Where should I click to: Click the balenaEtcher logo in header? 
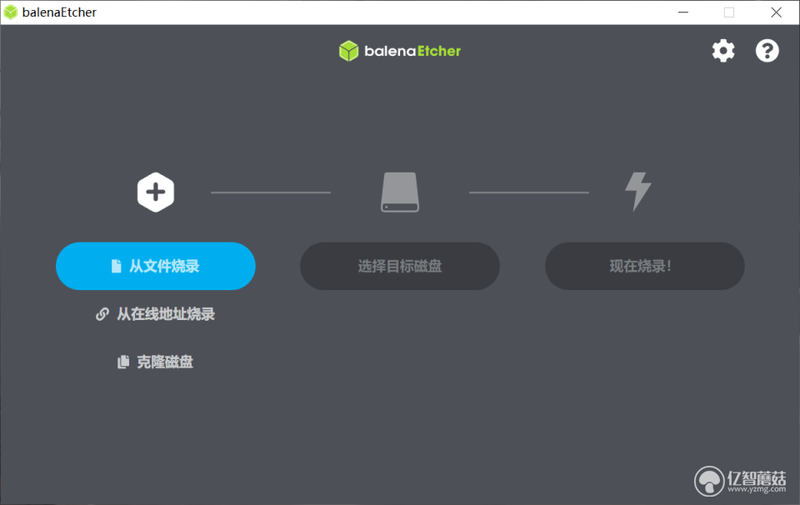tap(400, 51)
